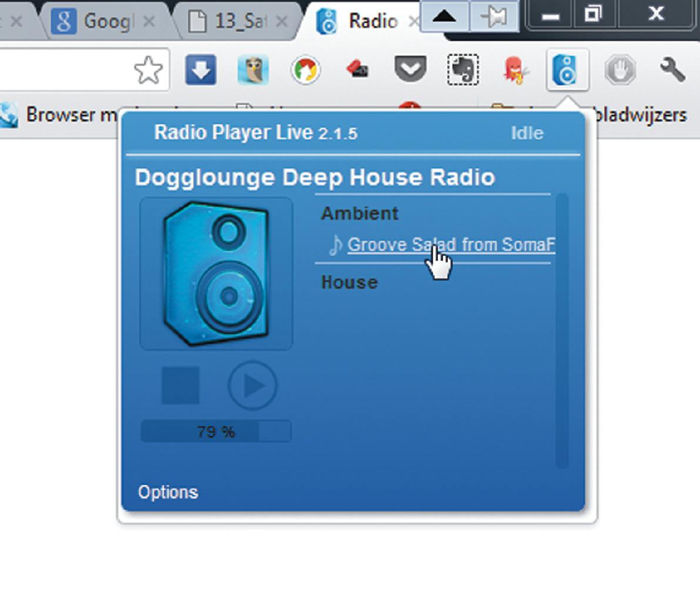Close the Google tab
This screenshot has width=700, height=595.
click(x=150, y=21)
